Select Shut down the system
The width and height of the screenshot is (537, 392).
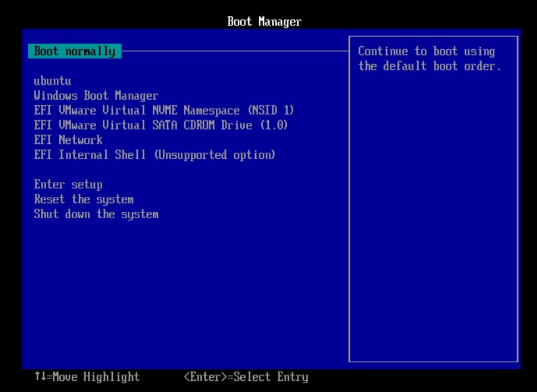coord(96,214)
